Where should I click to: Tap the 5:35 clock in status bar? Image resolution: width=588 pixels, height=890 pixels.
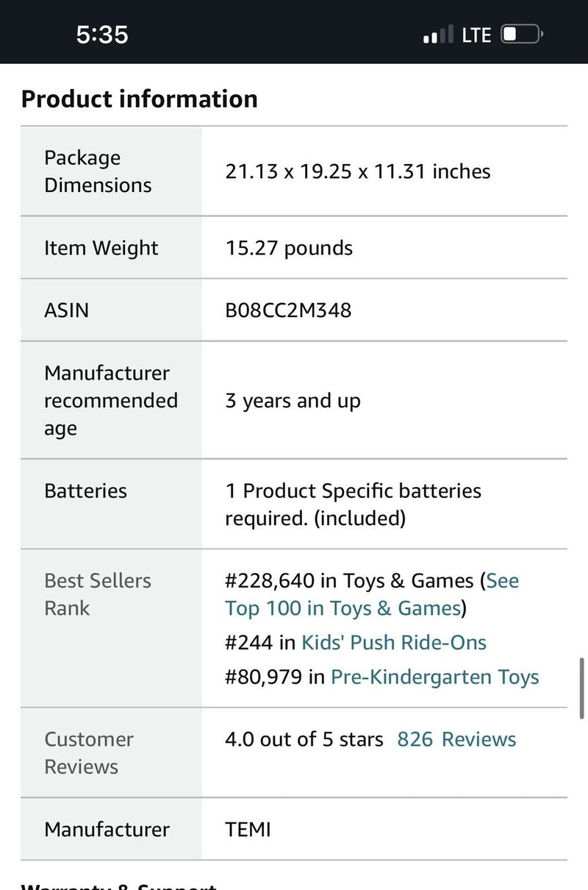[102, 35]
